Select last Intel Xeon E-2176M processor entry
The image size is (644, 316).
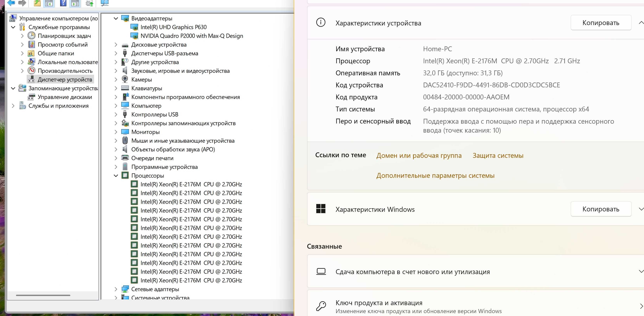(x=191, y=280)
